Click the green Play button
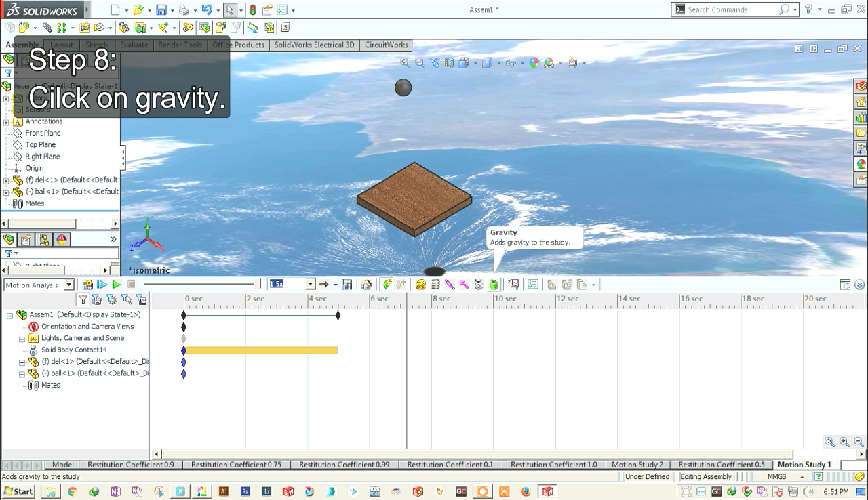868x500 pixels. click(x=117, y=285)
